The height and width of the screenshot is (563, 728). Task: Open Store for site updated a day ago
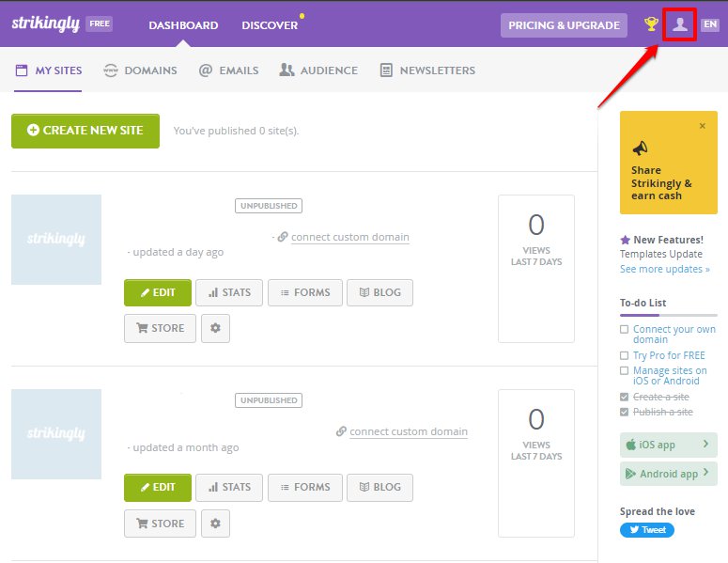pyautogui.click(x=161, y=328)
